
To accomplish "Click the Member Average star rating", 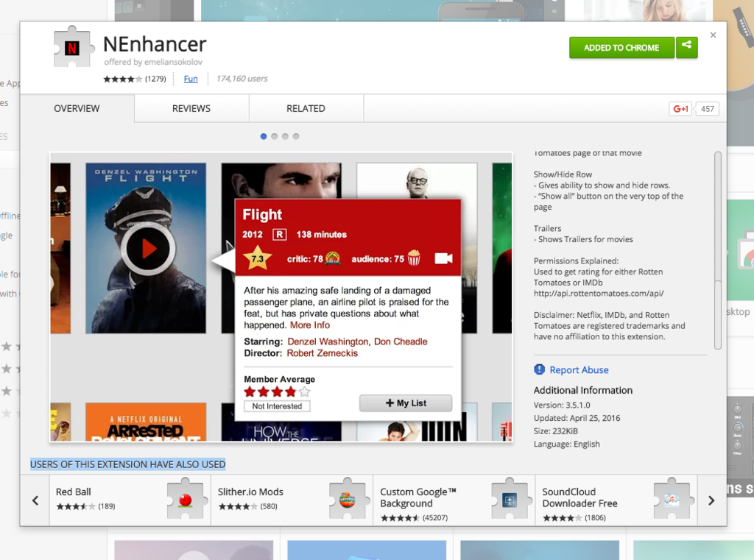I will pos(277,391).
